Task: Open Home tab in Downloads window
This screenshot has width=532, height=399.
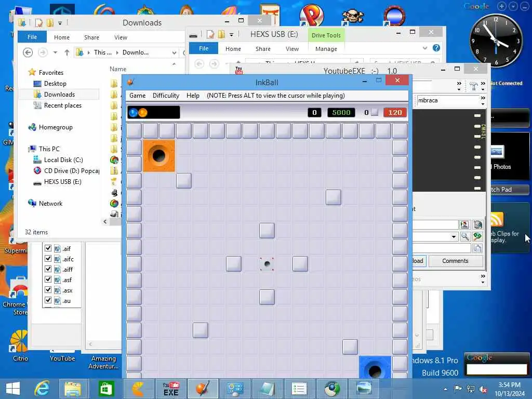Action: pos(62,37)
